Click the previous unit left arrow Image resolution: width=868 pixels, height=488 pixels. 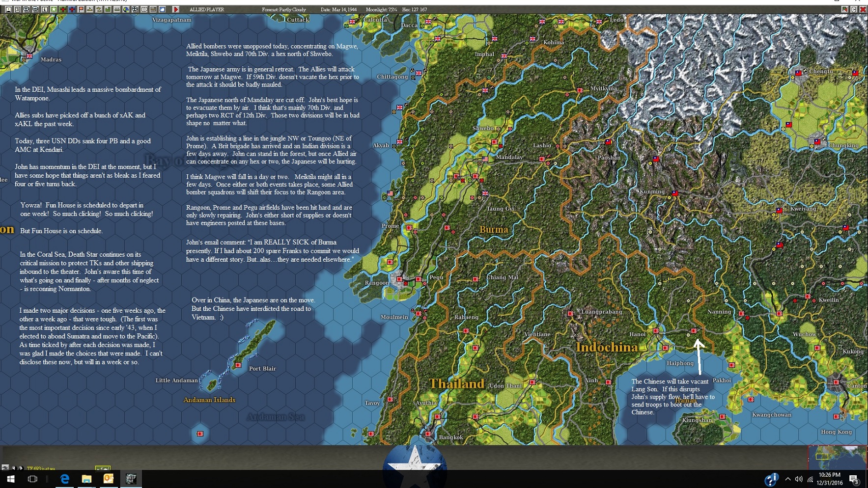14,468
